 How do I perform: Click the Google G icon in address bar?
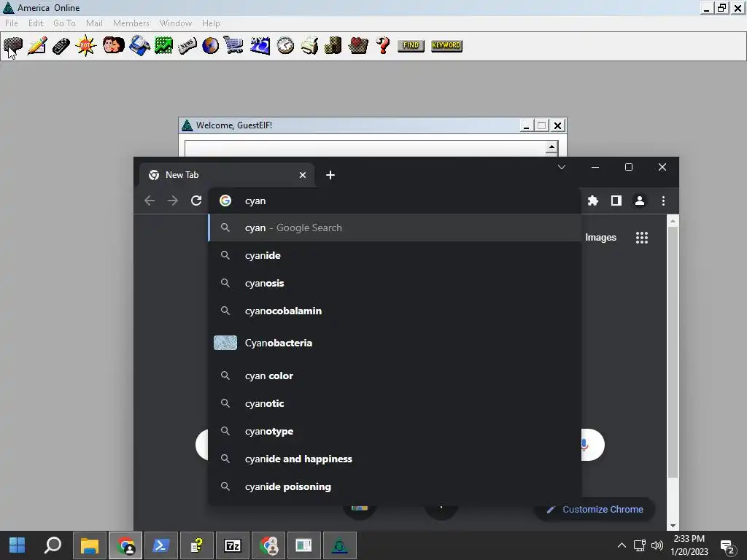coord(225,201)
